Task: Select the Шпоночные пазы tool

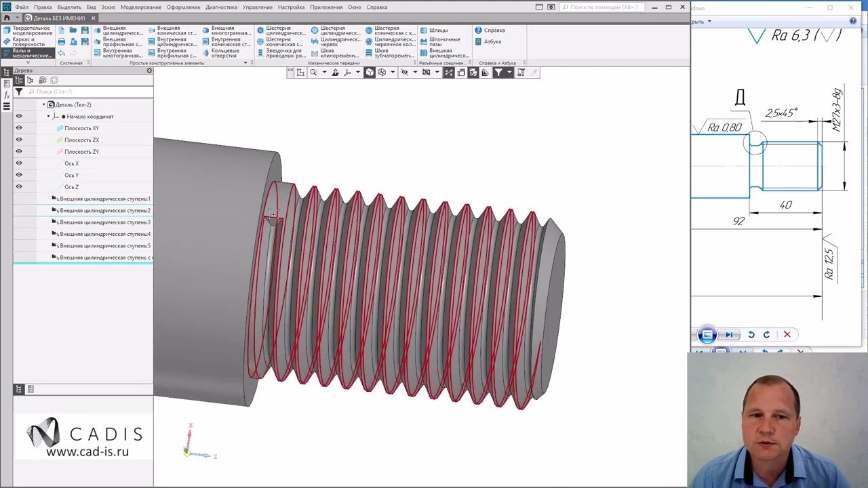Action: pyautogui.click(x=439, y=42)
